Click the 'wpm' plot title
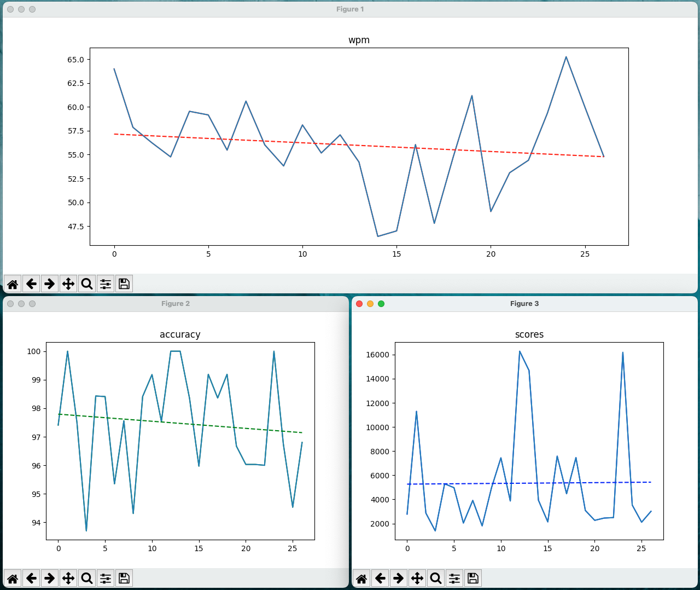700x590 pixels. pos(359,41)
